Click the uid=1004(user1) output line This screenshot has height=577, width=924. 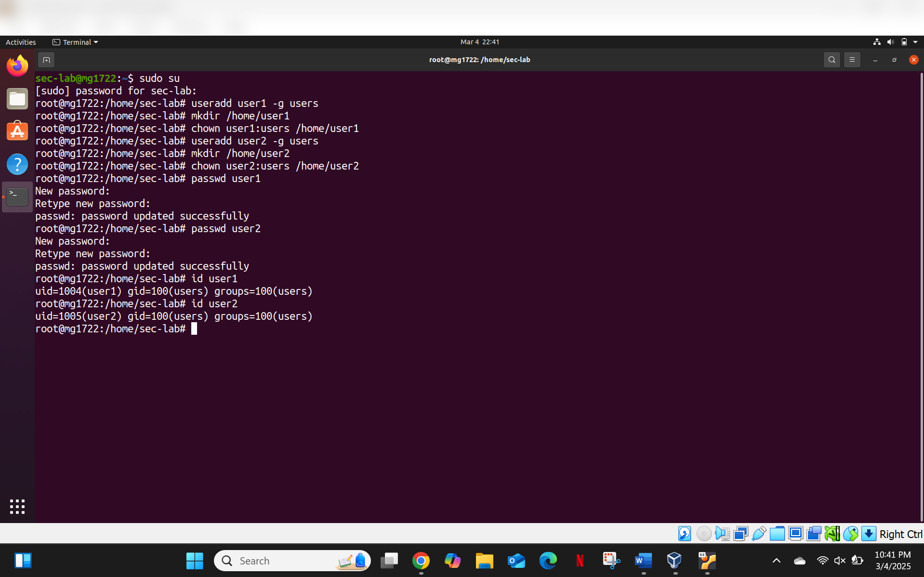click(x=174, y=291)
